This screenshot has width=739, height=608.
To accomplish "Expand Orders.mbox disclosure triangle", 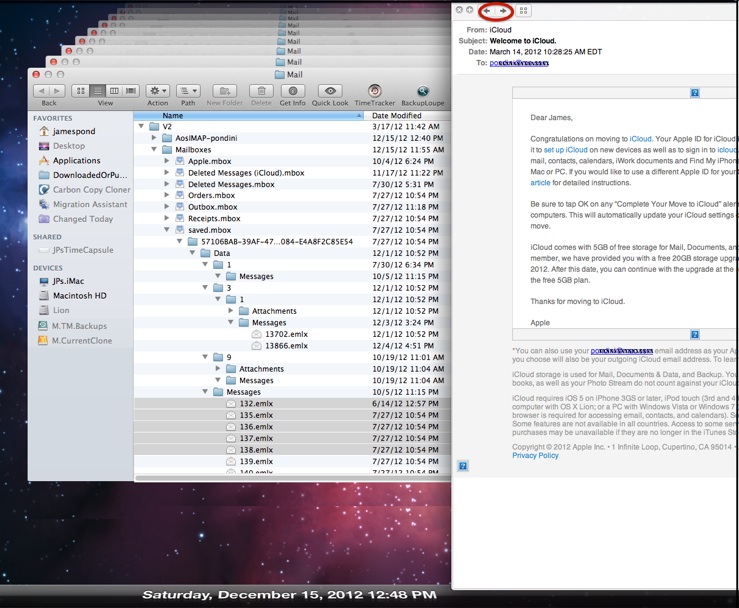I will click(x=166, y=195).
